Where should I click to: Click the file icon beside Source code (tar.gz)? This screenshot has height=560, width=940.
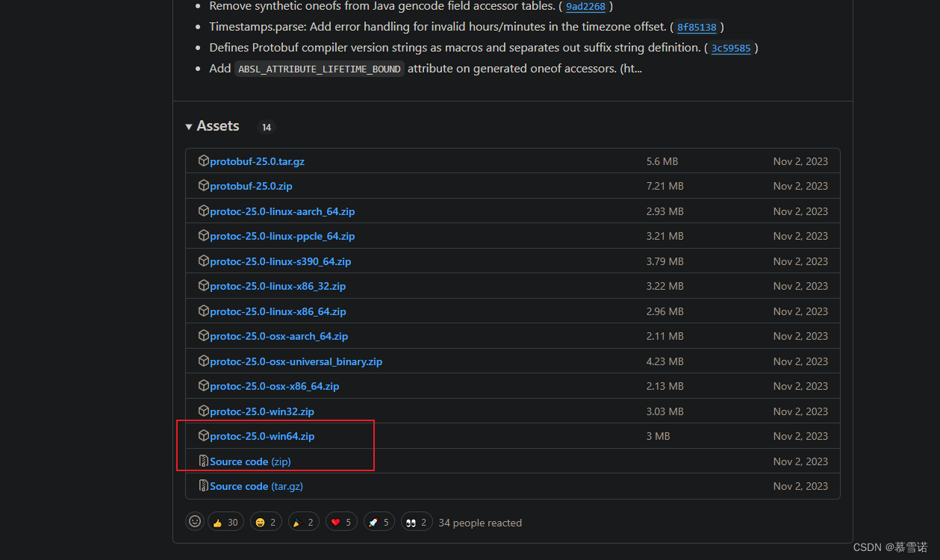pos(203,485)
